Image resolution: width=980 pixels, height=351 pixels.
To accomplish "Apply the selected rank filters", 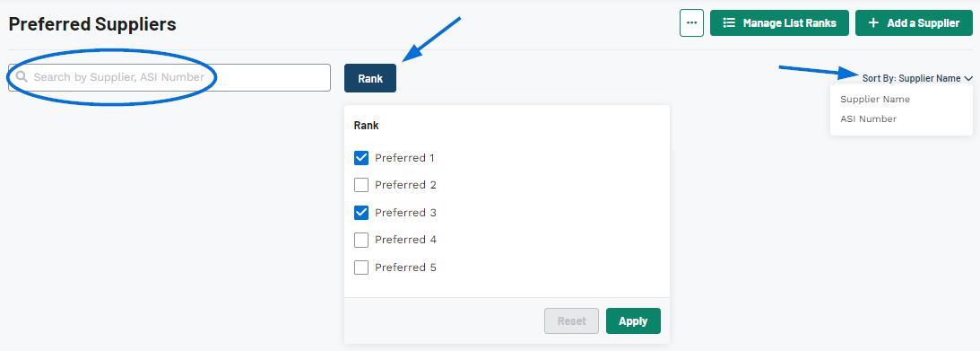I will click(x=633, y=321).
